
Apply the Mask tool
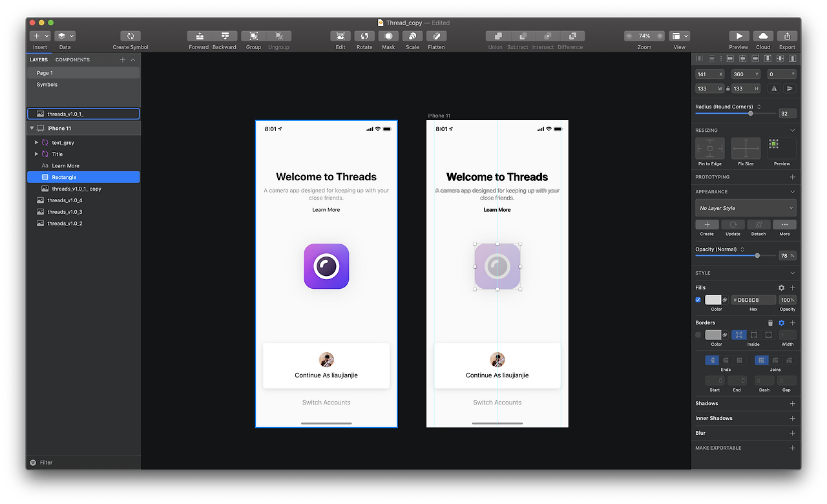[x=388, y=36]
